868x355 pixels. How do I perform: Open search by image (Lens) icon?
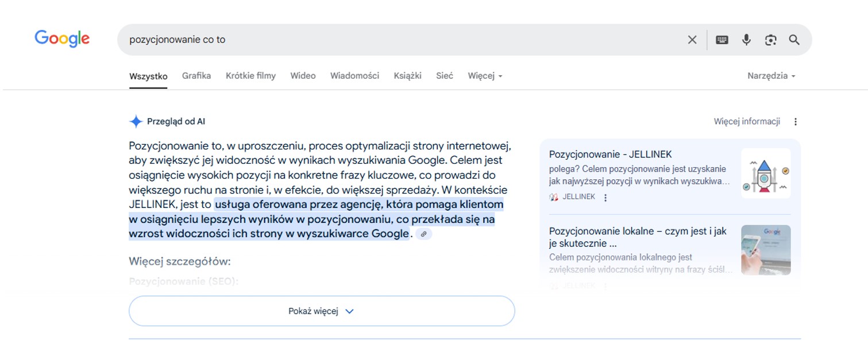click(x=770, y=40)
